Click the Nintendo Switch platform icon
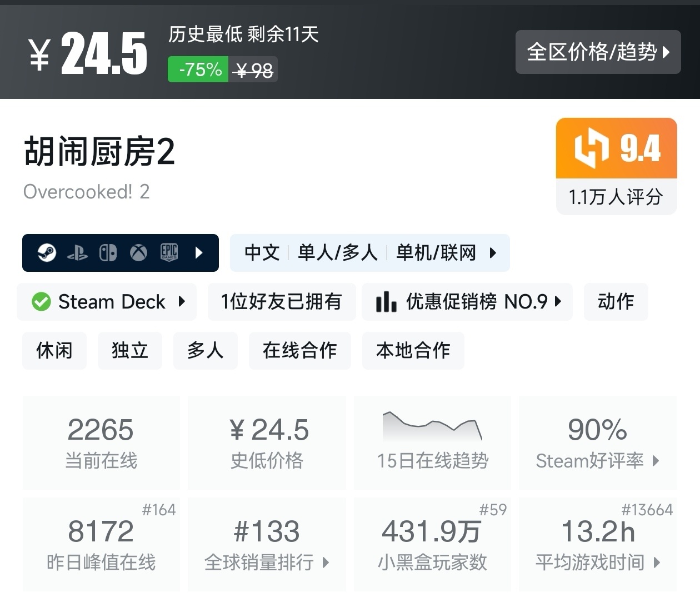The width and height of the screenshot is (700, 597). pos(108,253)
